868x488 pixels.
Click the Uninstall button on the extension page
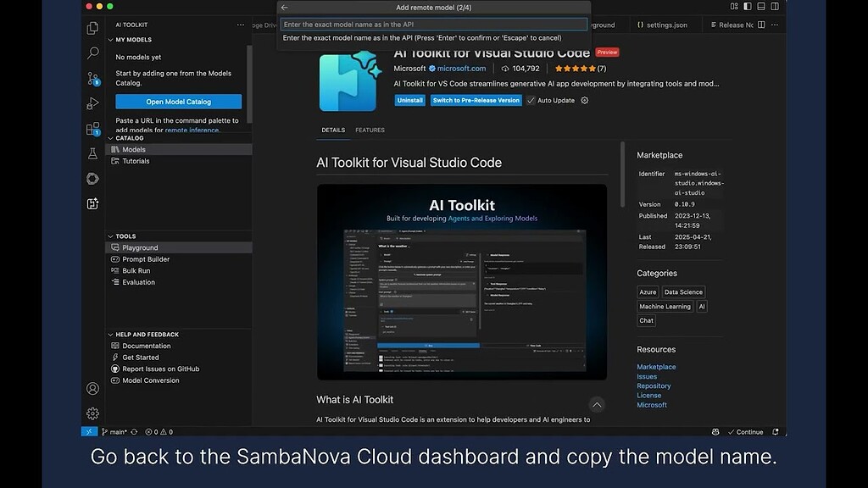(x=409, y=100)
